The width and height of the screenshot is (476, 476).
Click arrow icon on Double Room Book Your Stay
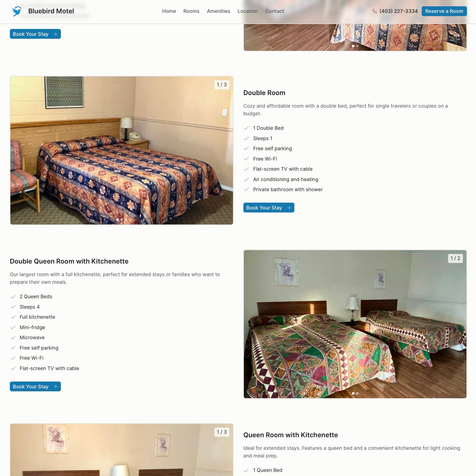(x=289, y=208)
